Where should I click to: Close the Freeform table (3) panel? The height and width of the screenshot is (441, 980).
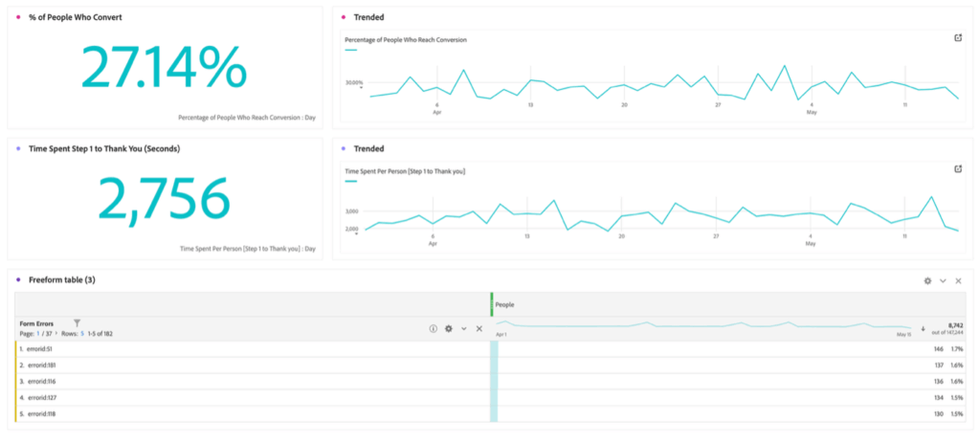(958, 281)
